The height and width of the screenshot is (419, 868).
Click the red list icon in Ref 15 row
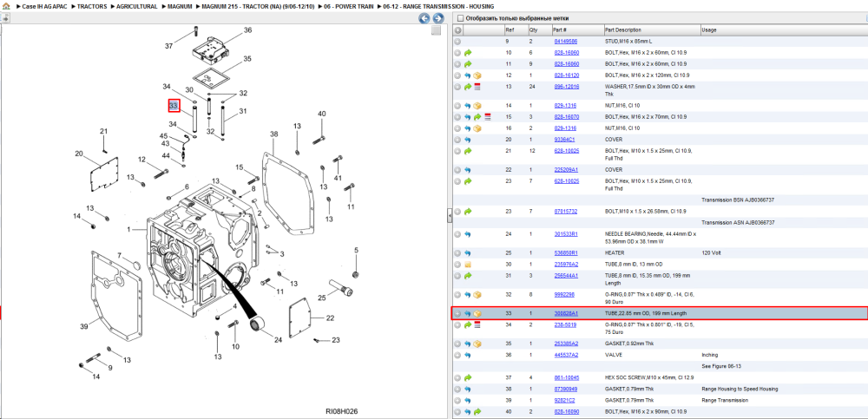coord(487,117)
